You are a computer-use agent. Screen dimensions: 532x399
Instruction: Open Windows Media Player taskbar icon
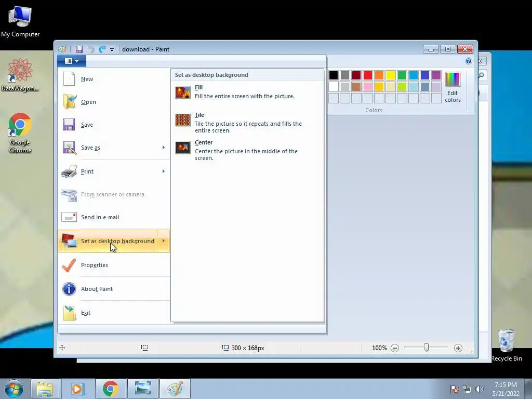coord(77,389)
